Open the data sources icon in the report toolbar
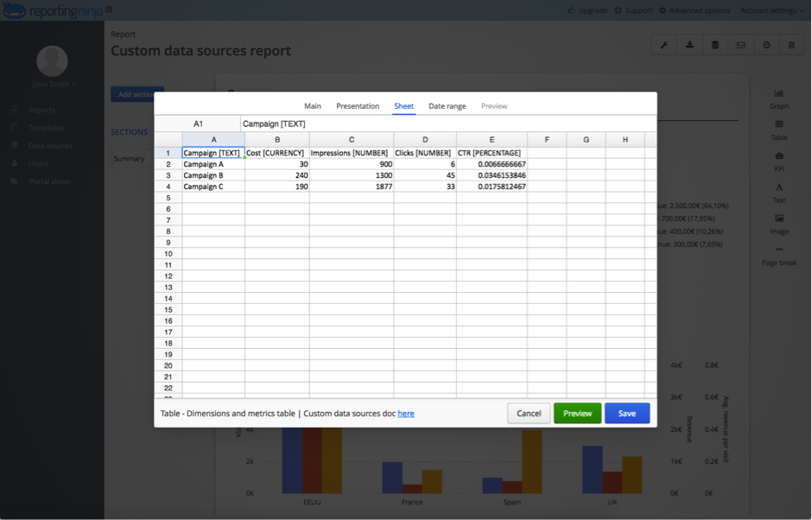 tap(715, 44)
